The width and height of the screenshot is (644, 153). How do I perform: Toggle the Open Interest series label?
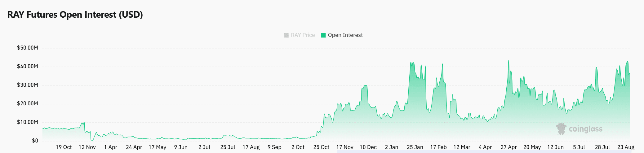pyautogui.click(x=345, y=35)
